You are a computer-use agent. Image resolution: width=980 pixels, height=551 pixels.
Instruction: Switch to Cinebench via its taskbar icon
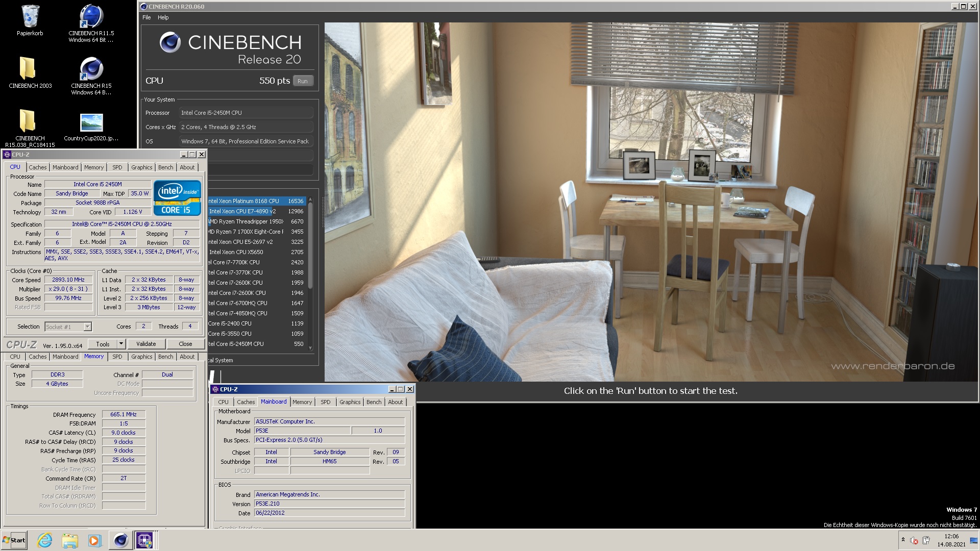[x=120, y=540]
